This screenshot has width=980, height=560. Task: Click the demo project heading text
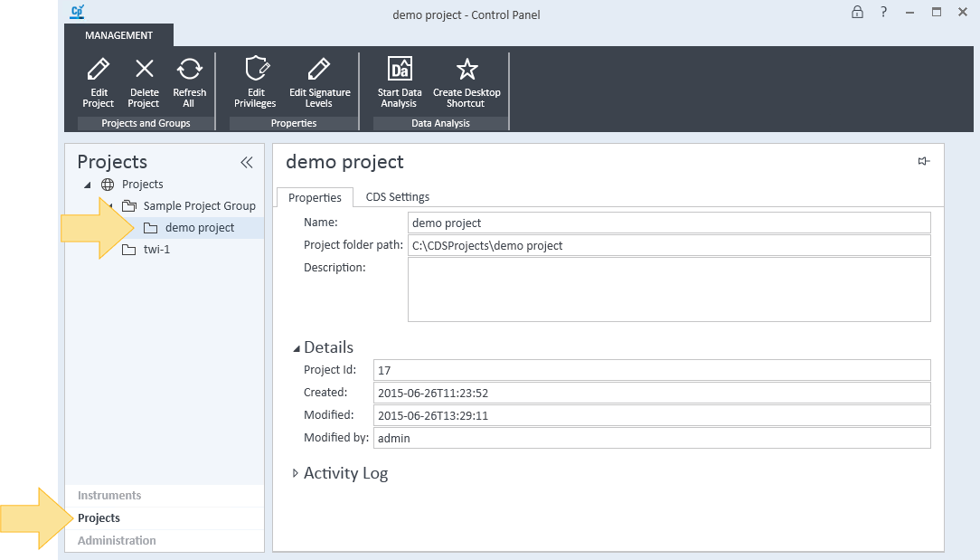tap(344, 162)
